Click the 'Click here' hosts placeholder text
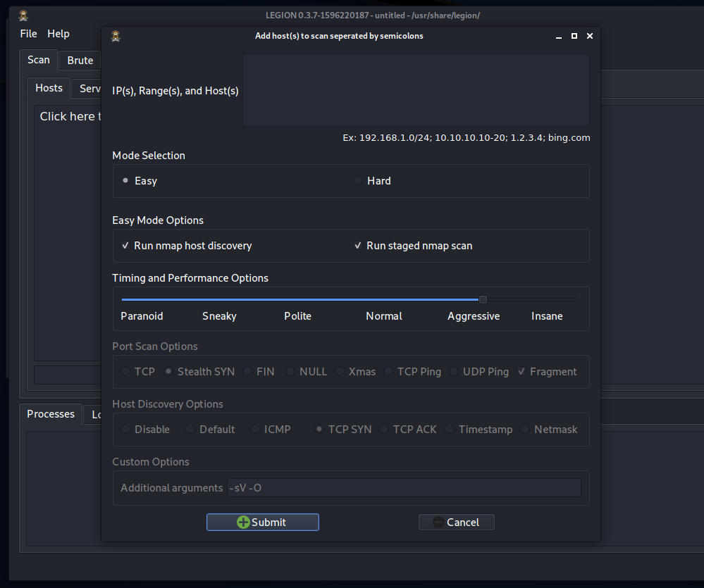This screenshot has width=704, height=588. 70,116
